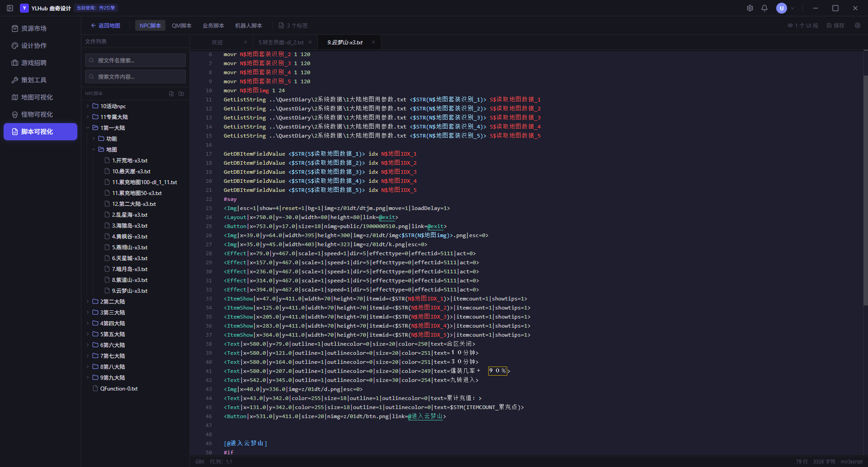
Task: Open 怪物可视化 from the sidebar
Action: pos(40,114)
